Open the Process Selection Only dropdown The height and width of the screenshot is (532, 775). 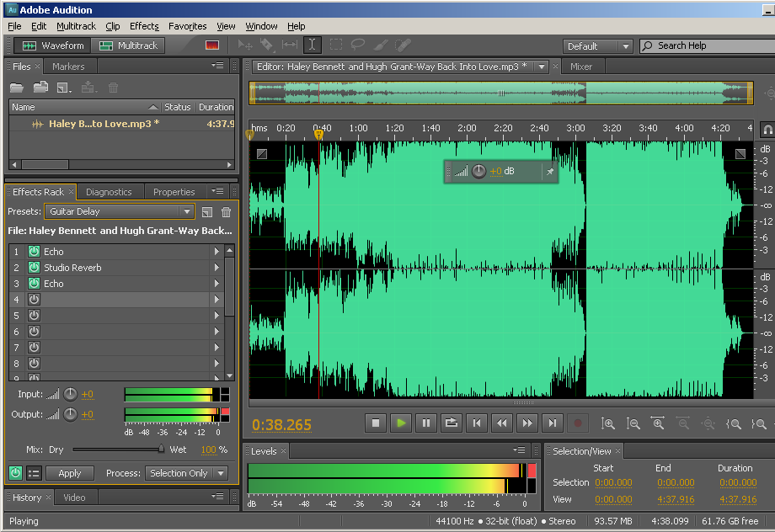tap(186, 473)
